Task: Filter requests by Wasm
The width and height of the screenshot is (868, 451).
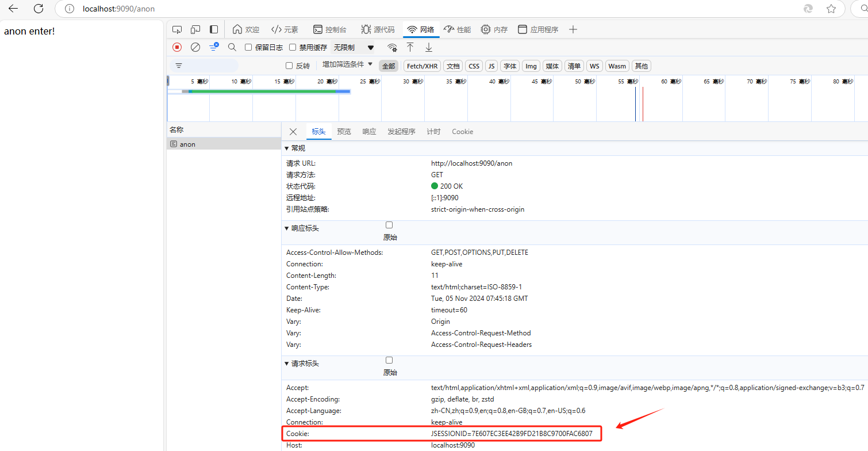Action: click(617, 66)
